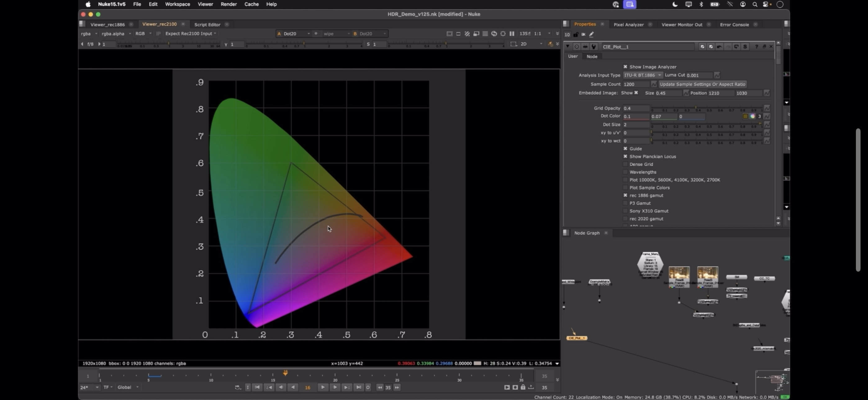
Task: Click the wrench icon on CIE_Plot__1 panel
Action: (594, 47)
